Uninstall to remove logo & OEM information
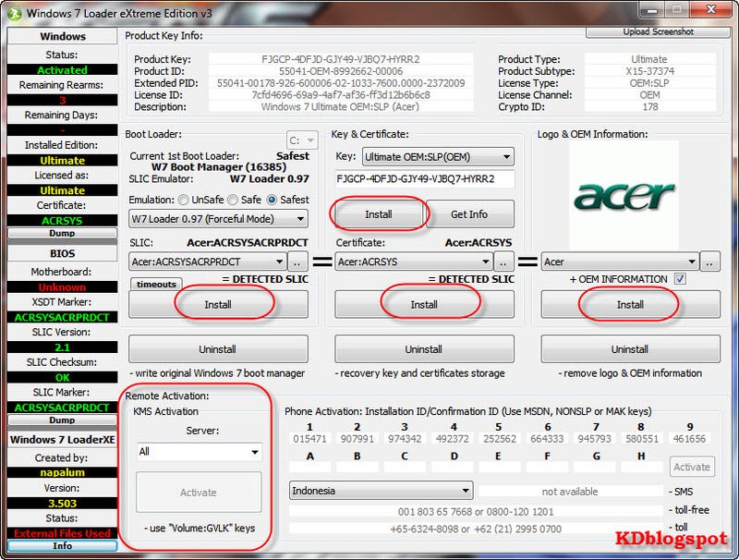 pyautogui.click(x=631, y=349)
